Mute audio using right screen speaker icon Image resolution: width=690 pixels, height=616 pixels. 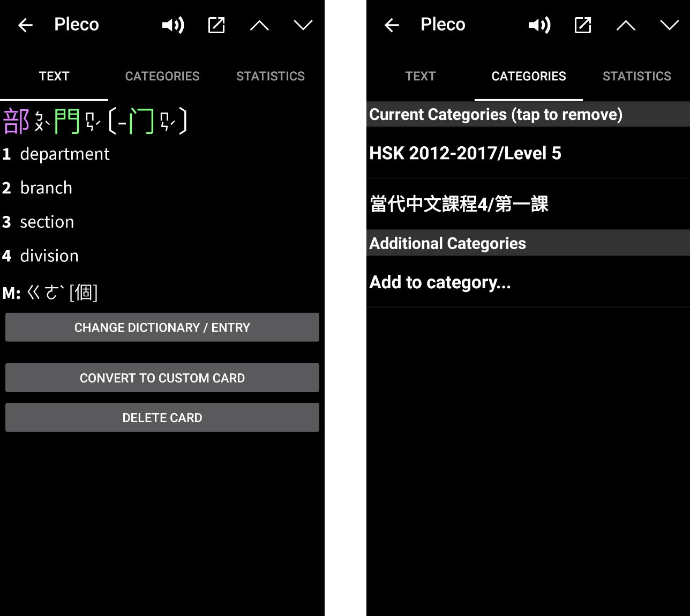click(x=538, y=25)
